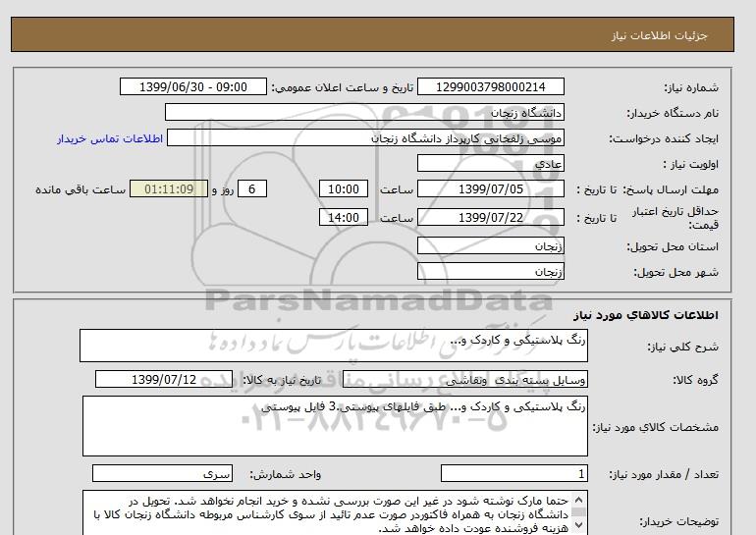The image size is (756, 535).
Task: Click the remaining time countdown 01:11:09
Action: pos(169,188)
